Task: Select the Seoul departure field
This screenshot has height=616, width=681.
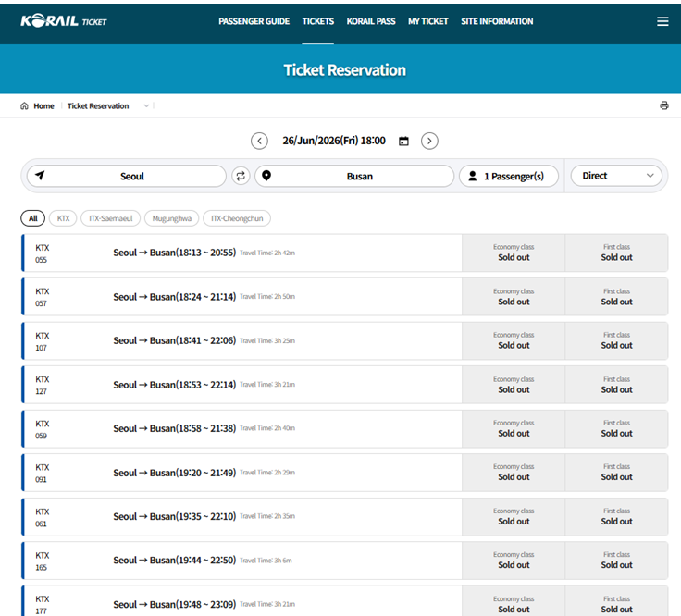Action: tap(127, 176)
